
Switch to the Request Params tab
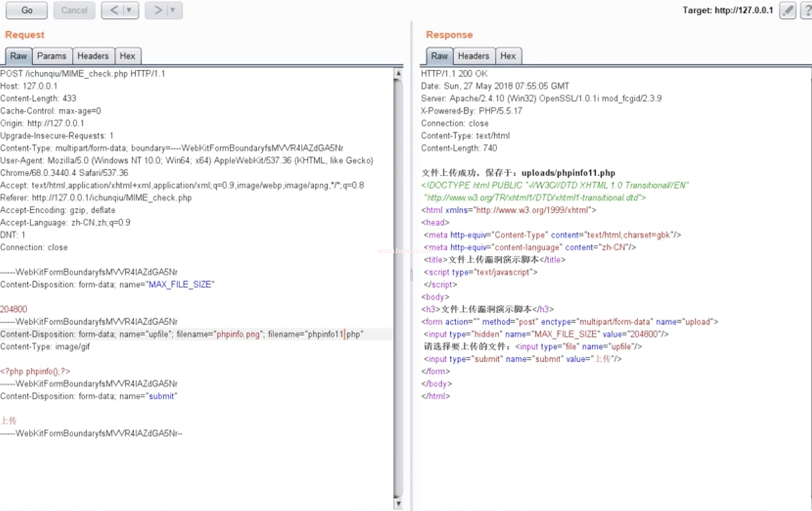(x=51, y=56)
